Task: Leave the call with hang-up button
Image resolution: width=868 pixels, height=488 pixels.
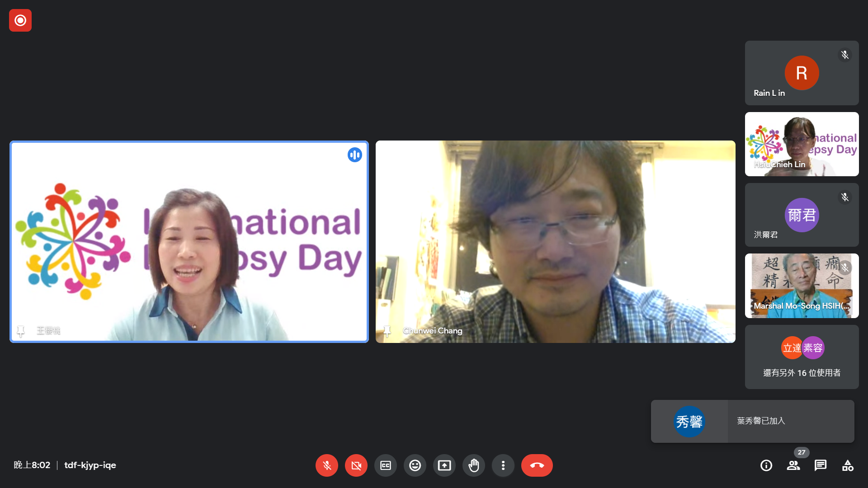Action: click(537, 465)
